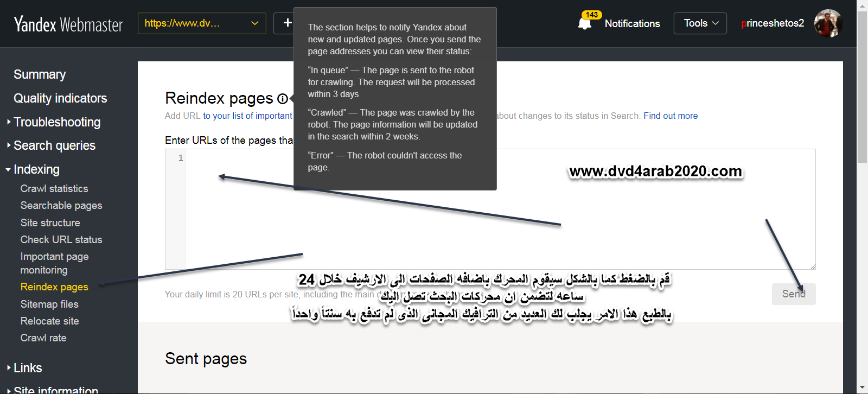The width and height of the screenshot is (868, 394).
Task: Click the Reindex pages heading
Action: (219, 98)
